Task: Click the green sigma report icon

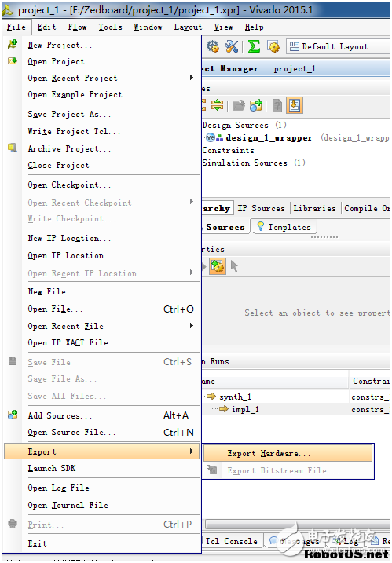Action: 254,46
